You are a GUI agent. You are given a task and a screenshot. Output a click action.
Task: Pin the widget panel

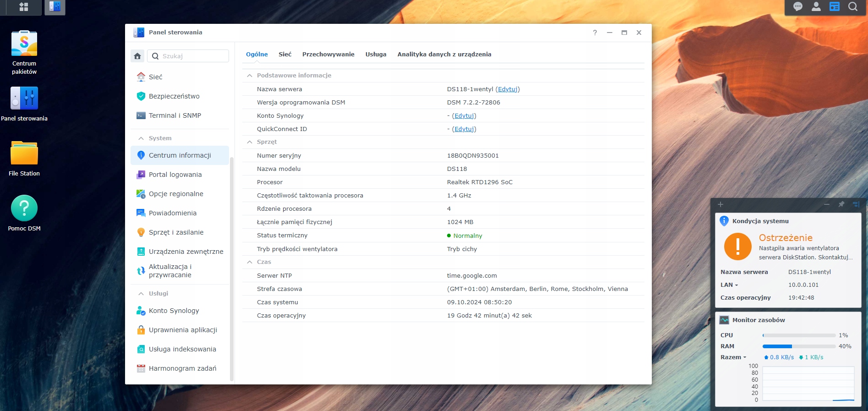tap(841, 204)
